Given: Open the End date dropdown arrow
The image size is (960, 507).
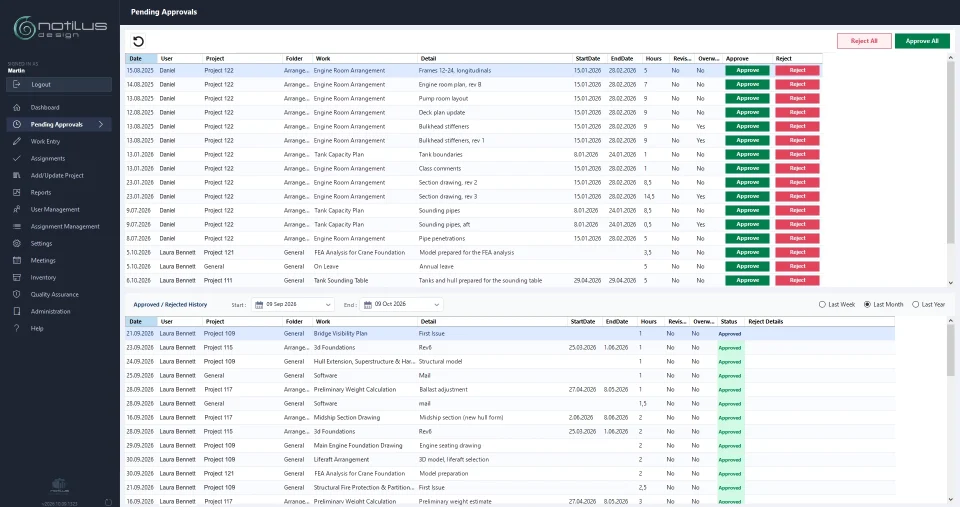Looking at the screenshot, I should click(437, 305).
